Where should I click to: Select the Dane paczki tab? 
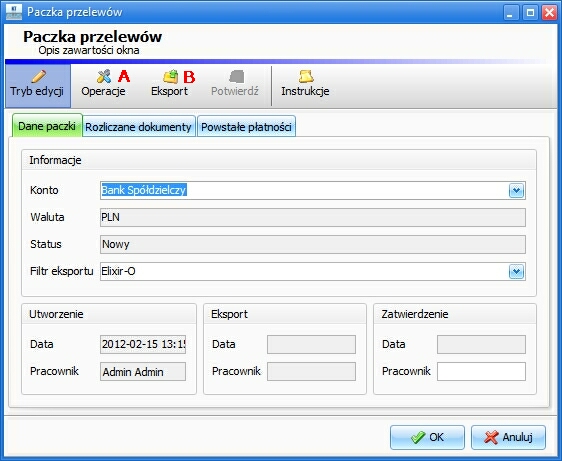(x=47, y=125)
